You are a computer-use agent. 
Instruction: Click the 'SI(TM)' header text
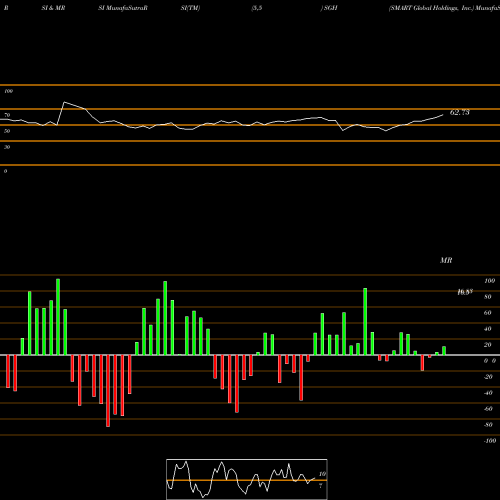(x=190, y=8)
